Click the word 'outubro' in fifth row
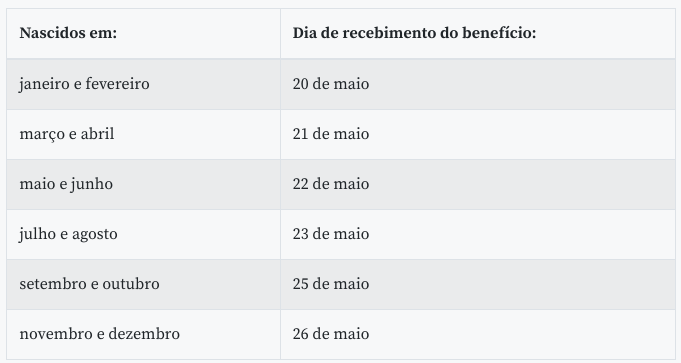The height and width of the screenshot is (363, 681). tap(131, 284)
